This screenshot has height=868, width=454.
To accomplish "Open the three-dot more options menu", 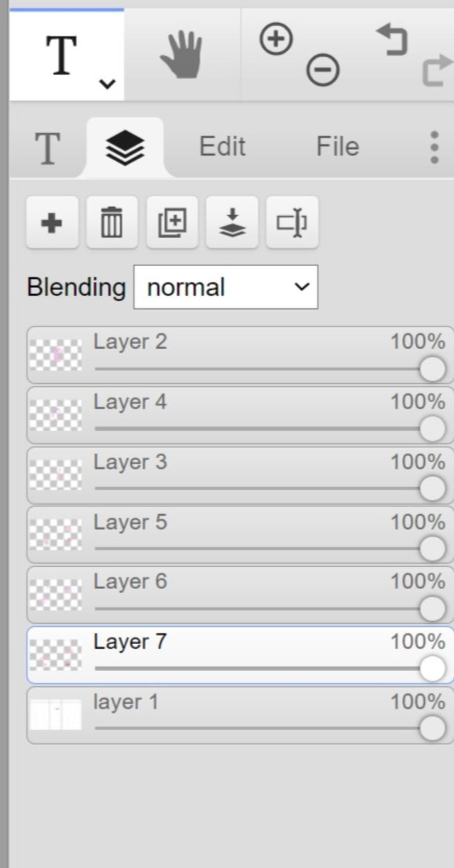I will tap(434, 147).
